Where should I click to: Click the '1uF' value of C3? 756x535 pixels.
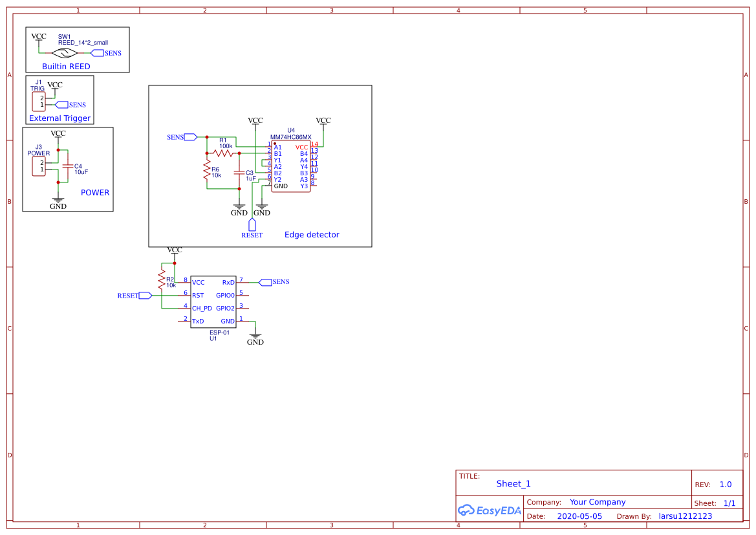coord(251,179)
